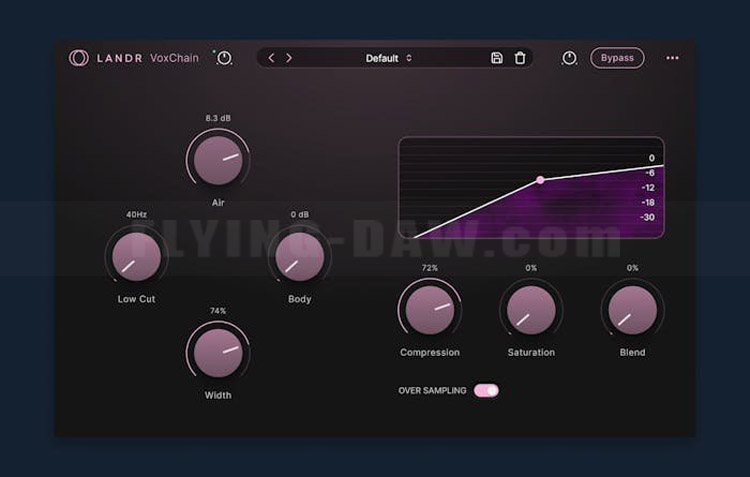
Task: Save preset with the floppy disk icon
Action: (496, 58)
